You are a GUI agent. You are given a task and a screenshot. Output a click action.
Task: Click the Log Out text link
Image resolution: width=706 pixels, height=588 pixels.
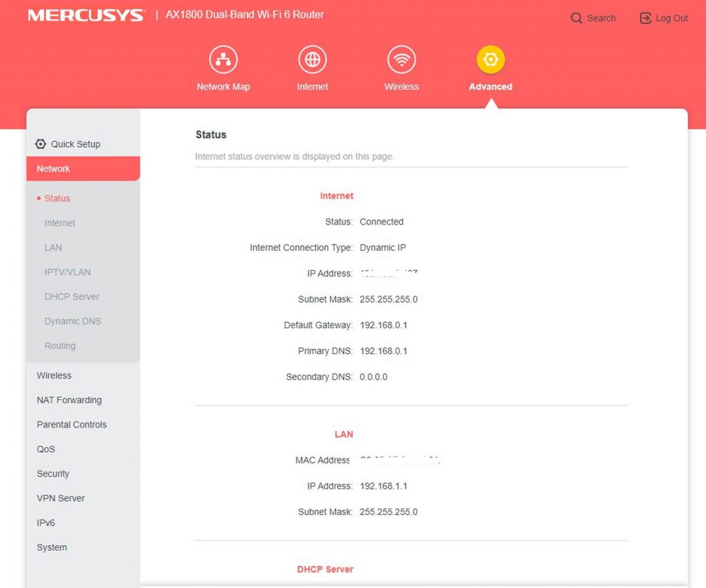[672, 18]
